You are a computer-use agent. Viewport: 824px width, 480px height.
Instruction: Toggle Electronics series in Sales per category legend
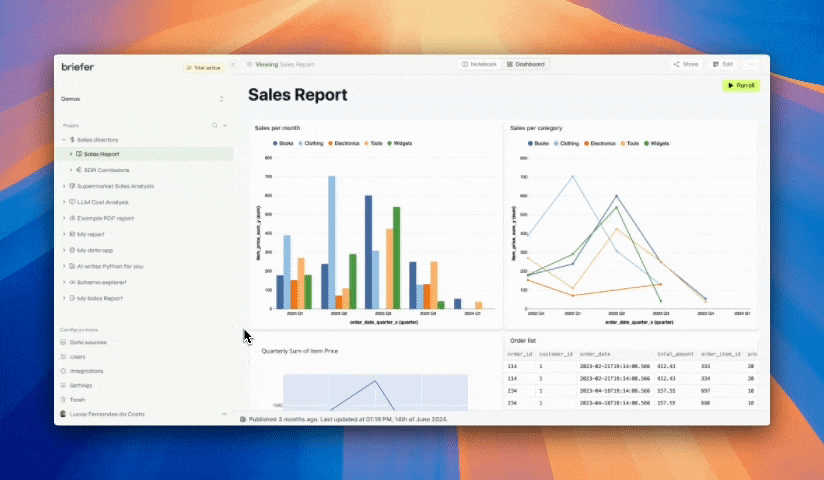(x=600, y=144)
